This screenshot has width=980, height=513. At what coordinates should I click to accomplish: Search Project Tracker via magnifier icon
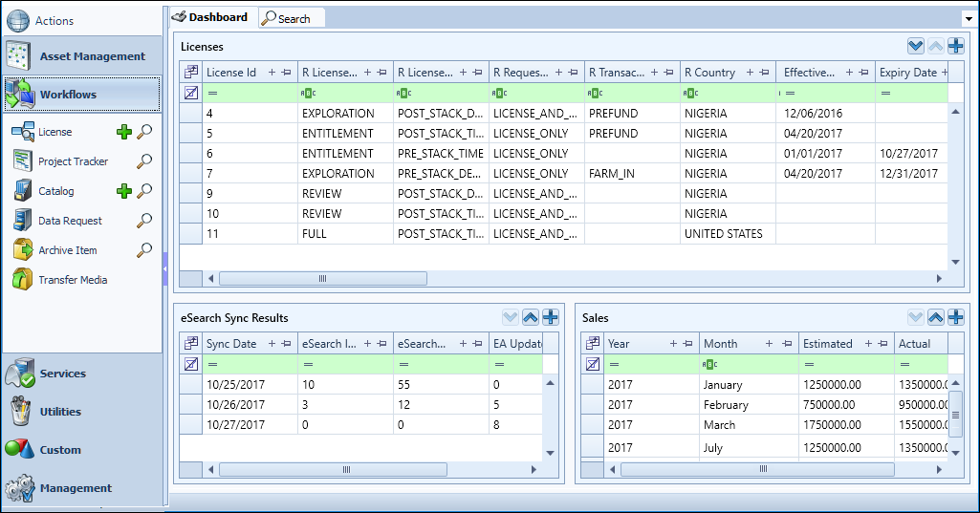[x=144, y=161]
